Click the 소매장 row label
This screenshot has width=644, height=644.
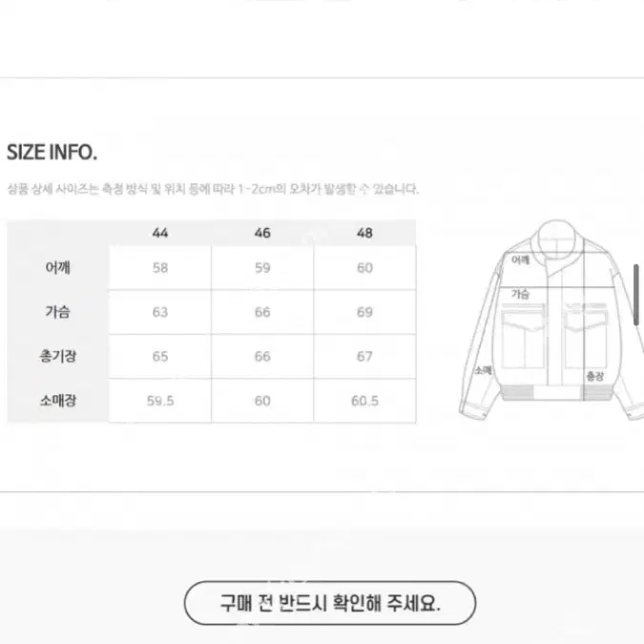point(57,401)
